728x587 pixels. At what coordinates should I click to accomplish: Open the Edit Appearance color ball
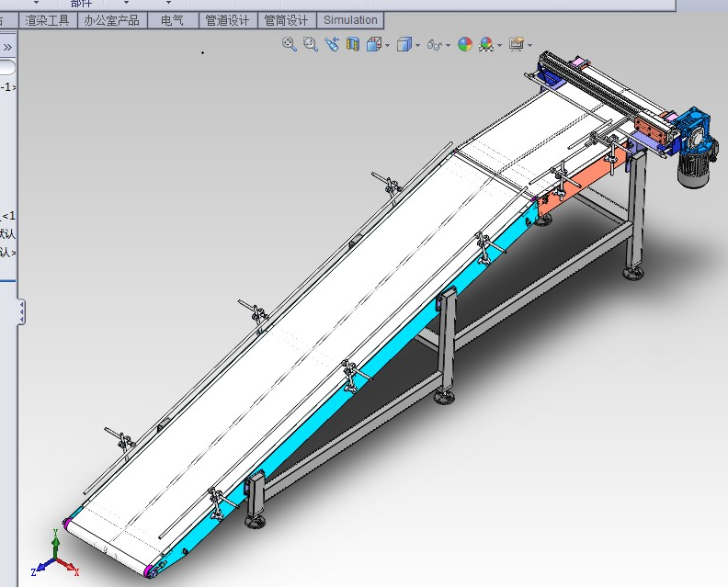pos(465,44)
